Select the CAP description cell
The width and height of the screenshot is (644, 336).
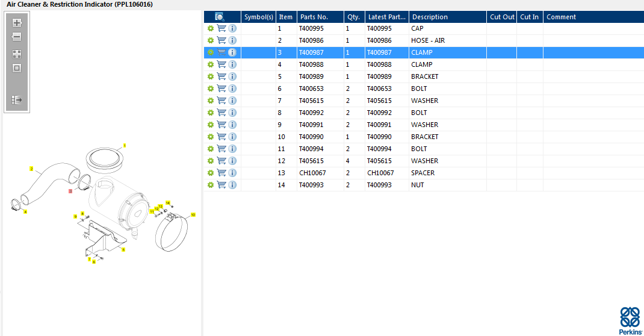(x=447, y=28)
